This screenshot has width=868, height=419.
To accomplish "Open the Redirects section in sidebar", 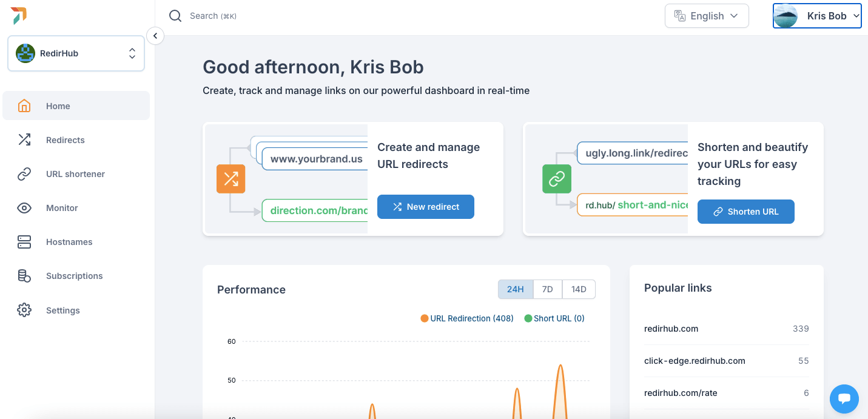I will [x=66, y=139].
